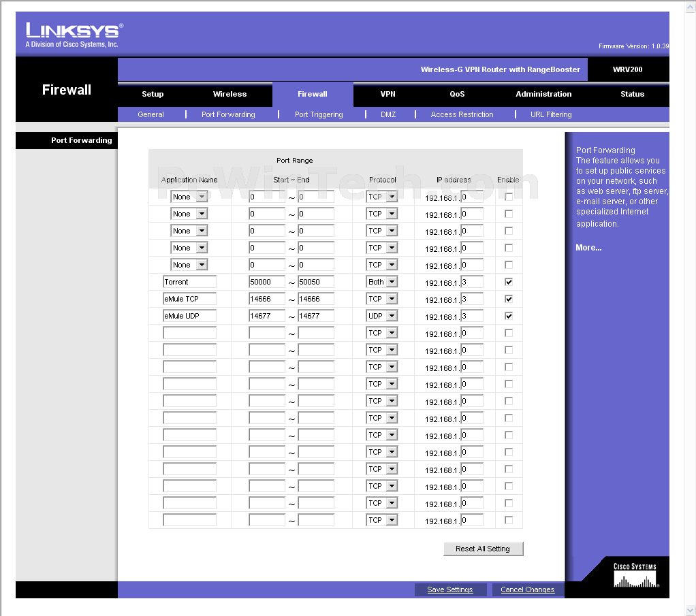Click Save Settings
The image size is (696, 616).
pos(450,589)
